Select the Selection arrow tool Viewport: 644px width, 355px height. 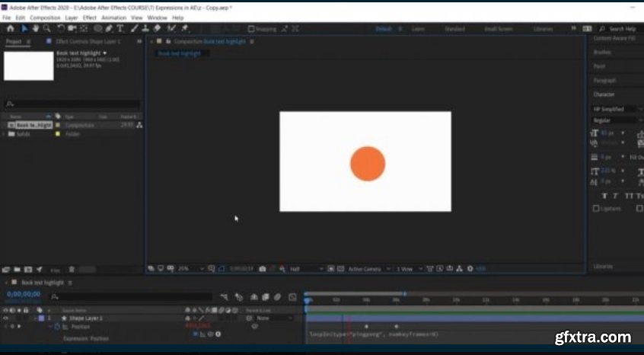24,29
